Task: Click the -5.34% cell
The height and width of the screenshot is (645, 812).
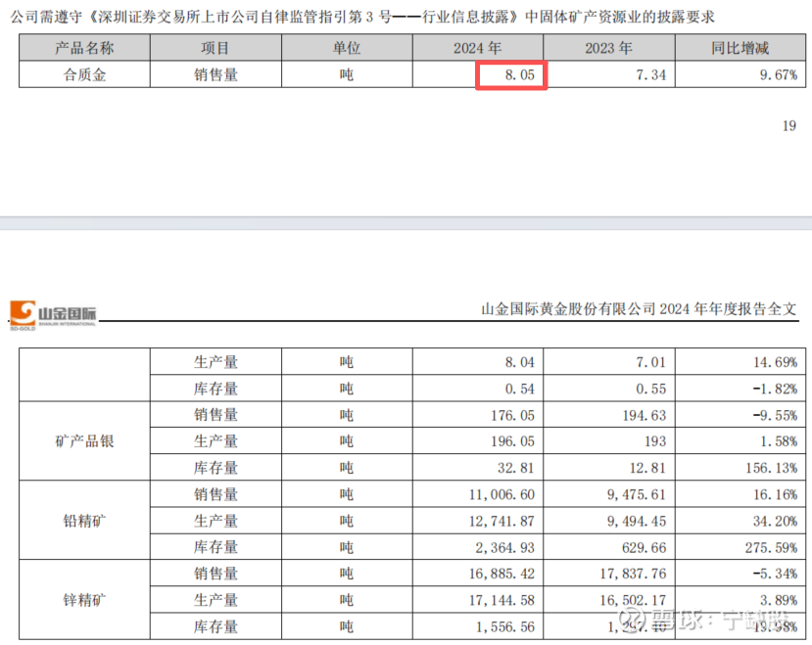Action: 740,573
